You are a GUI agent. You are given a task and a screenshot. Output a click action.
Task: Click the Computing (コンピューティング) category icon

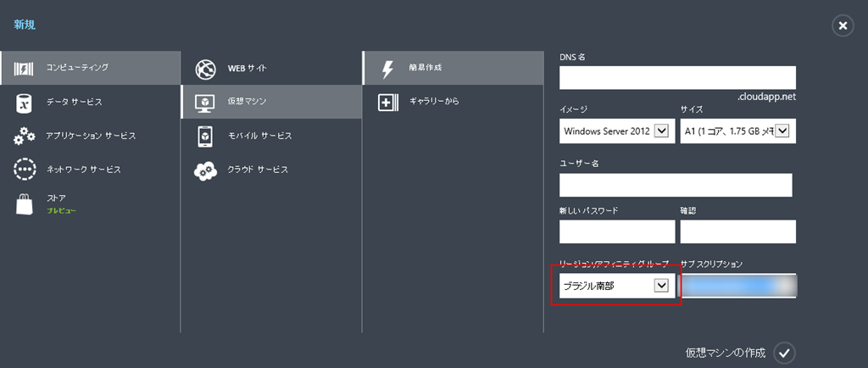click(x=25, y=68)
